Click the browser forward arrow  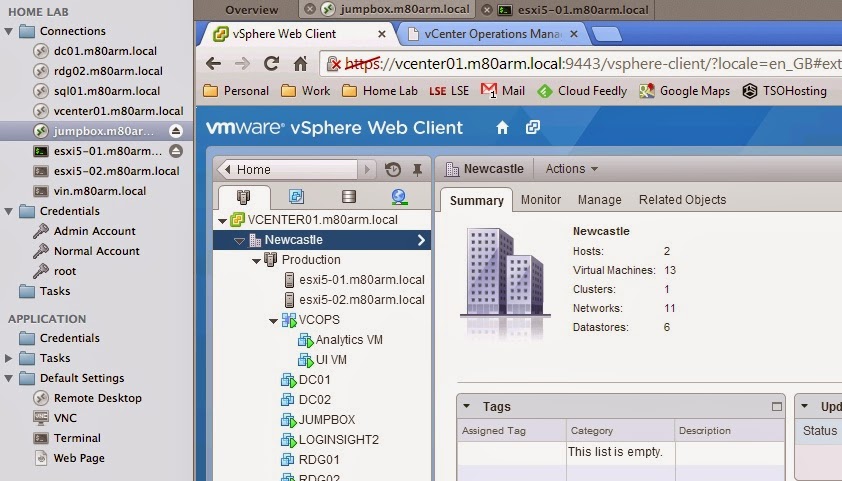pos(242,64)
